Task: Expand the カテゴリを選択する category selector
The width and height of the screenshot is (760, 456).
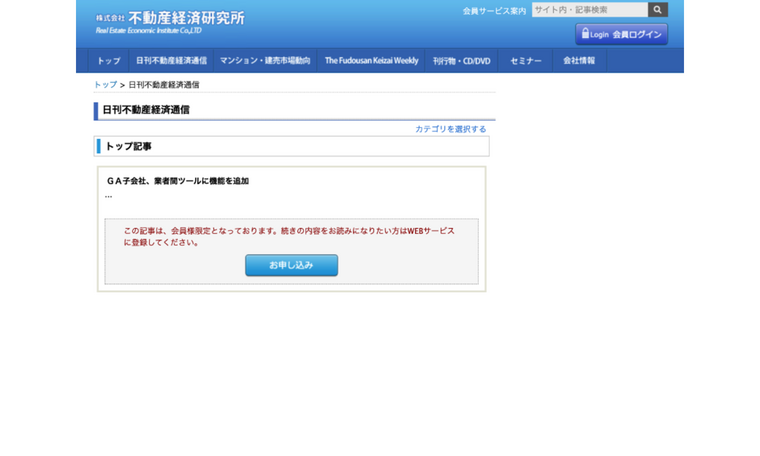Action: 450,129
